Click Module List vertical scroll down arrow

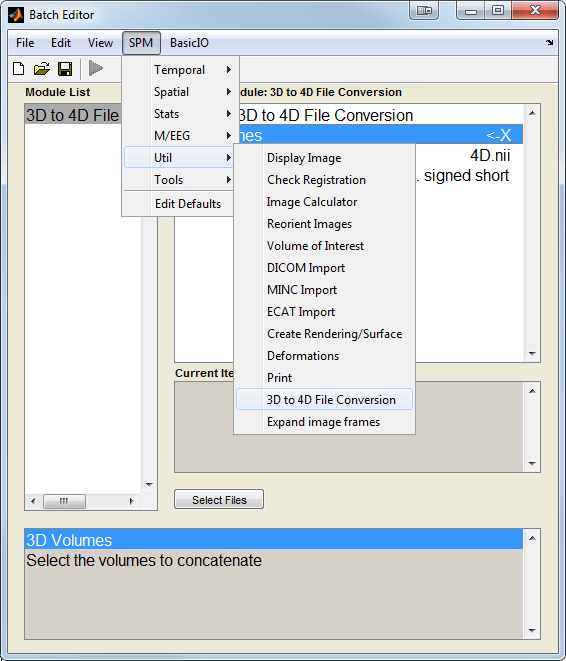pos(149,485)
